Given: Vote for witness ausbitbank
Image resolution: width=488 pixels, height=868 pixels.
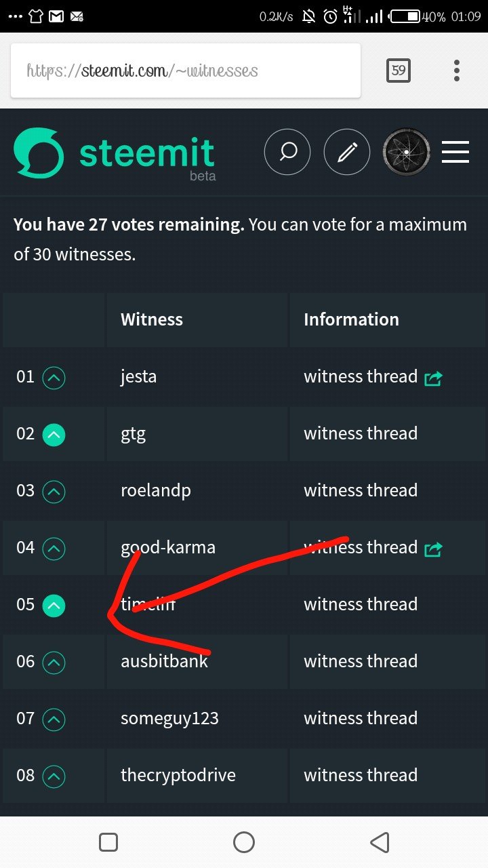Looking at the screenshot, I should coord(54,663).
